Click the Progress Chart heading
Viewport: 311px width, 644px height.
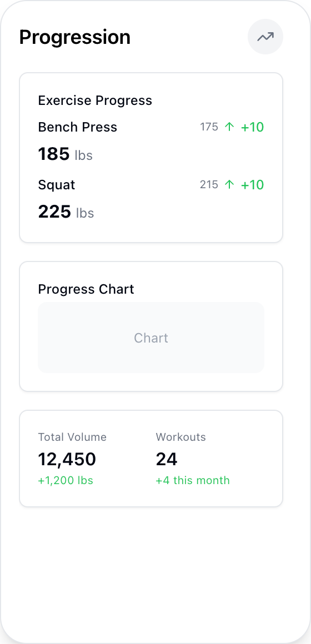(86, 289)
